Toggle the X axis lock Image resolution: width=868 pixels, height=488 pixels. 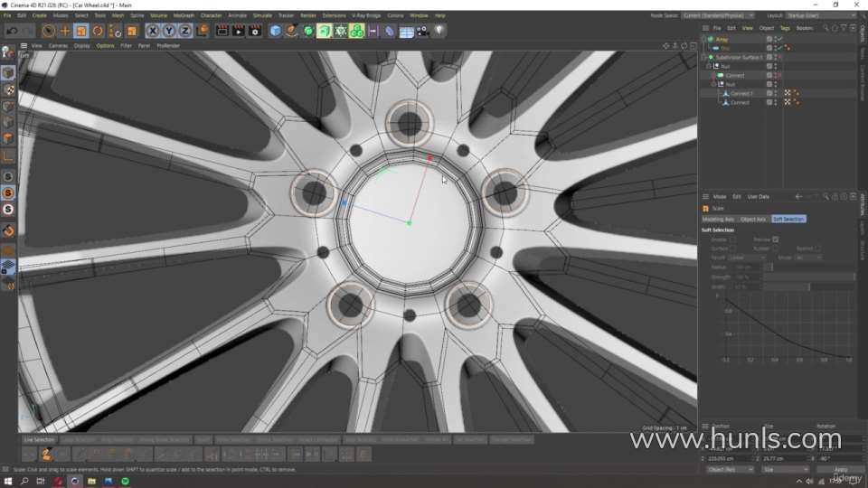coord(153,31)
